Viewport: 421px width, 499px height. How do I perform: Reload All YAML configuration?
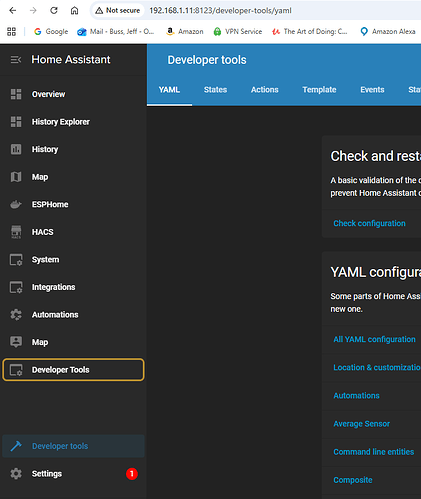pyautogui.click(x=374, y=339)
